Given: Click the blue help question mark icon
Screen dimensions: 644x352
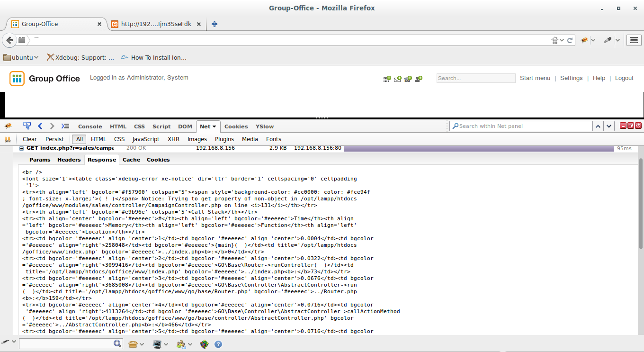Looking at the screenshot, I should tap(218, 344).
